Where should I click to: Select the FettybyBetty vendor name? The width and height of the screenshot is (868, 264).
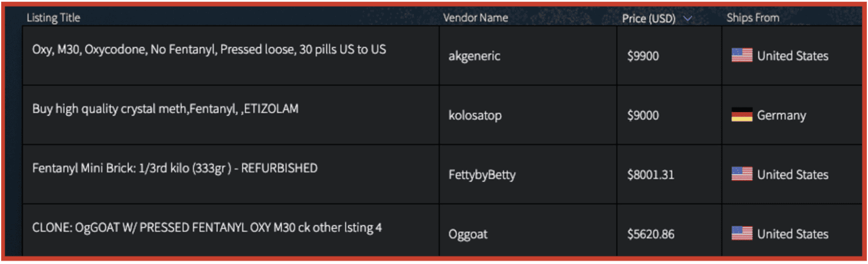(x=482, y=175)
